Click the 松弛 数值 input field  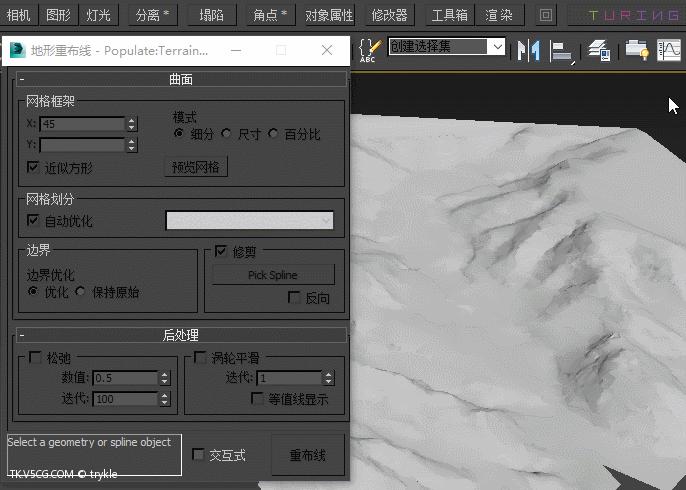coord(125,378)
